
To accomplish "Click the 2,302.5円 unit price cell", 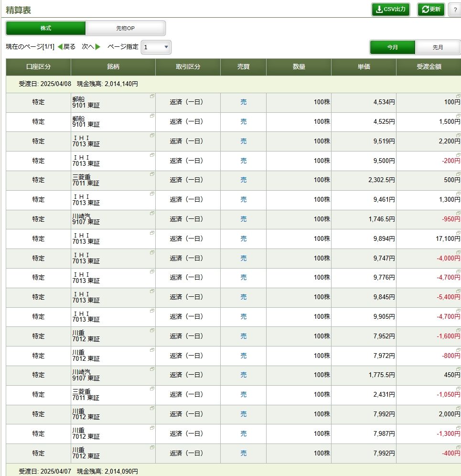I will coord(364,180).
